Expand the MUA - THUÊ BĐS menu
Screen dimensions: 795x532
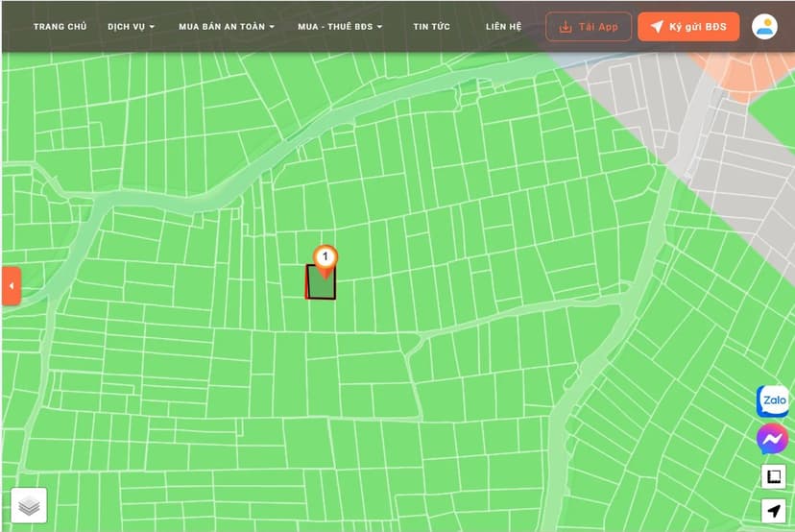pyautogui.click(x=340, y=26)
